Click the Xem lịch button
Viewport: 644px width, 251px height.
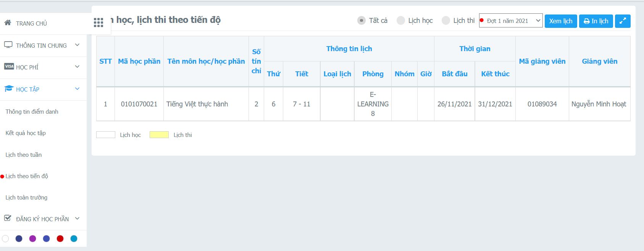(x=560, y=21)
